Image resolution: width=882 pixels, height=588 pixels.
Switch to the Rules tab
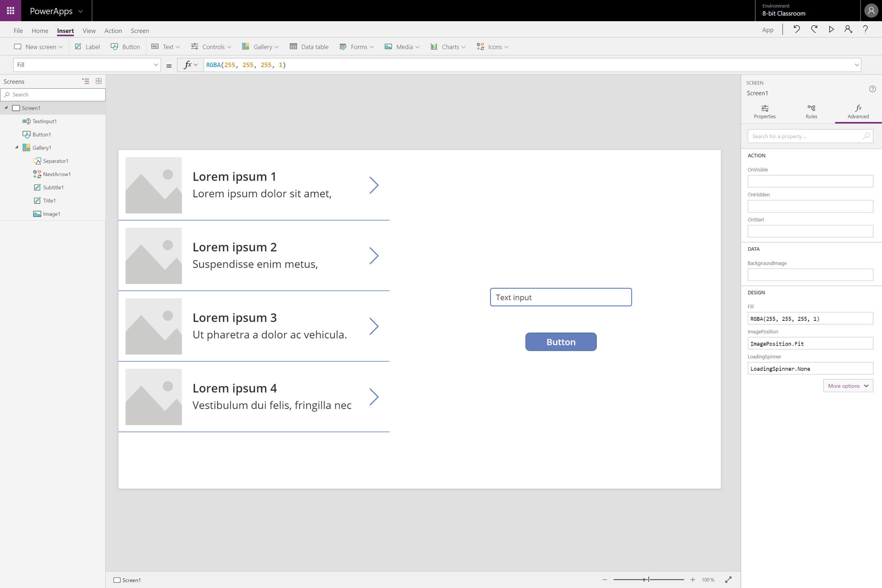pyautogui.click(x=811, y=112)
